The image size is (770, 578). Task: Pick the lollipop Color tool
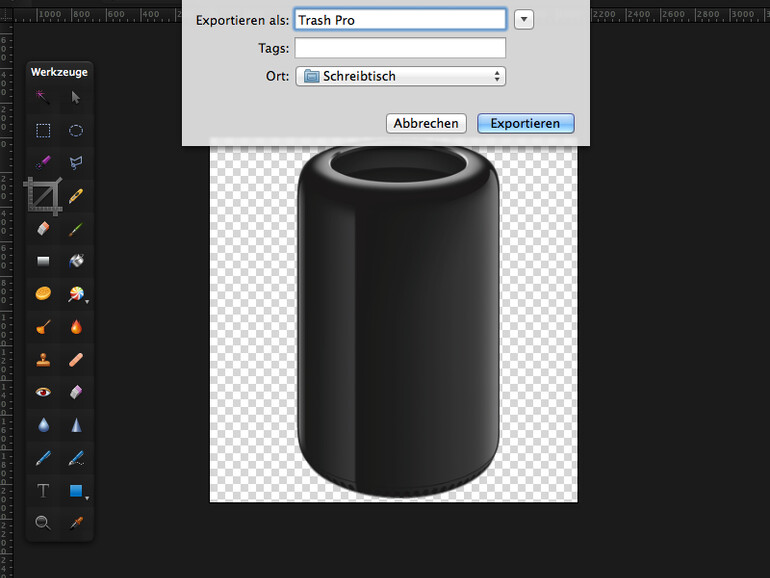point(77,294)
